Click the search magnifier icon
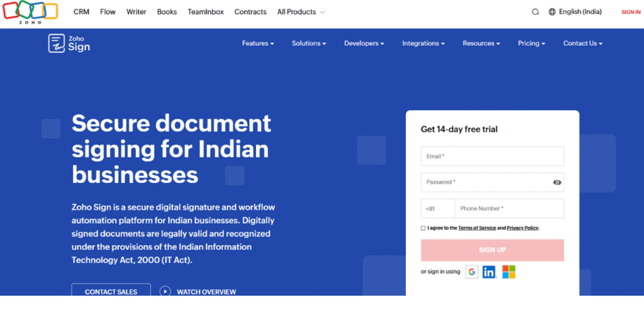The image size is (644, 322). click(535, 12)
